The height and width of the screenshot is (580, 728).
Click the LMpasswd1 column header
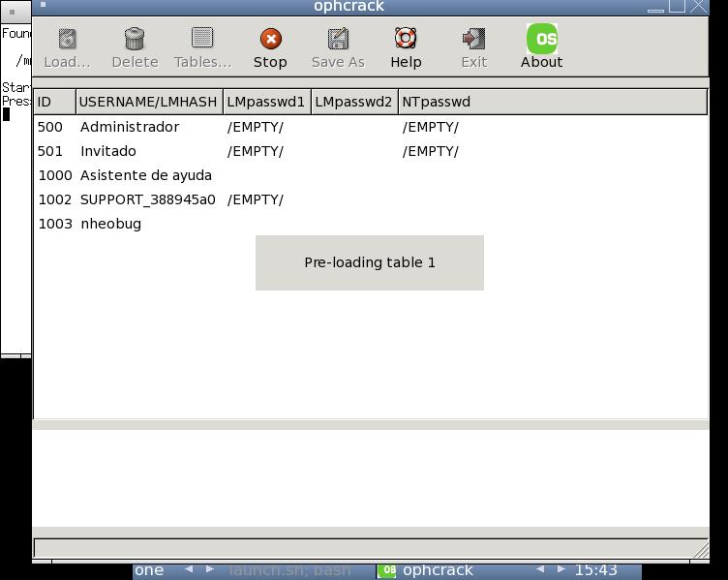point(267,102)
